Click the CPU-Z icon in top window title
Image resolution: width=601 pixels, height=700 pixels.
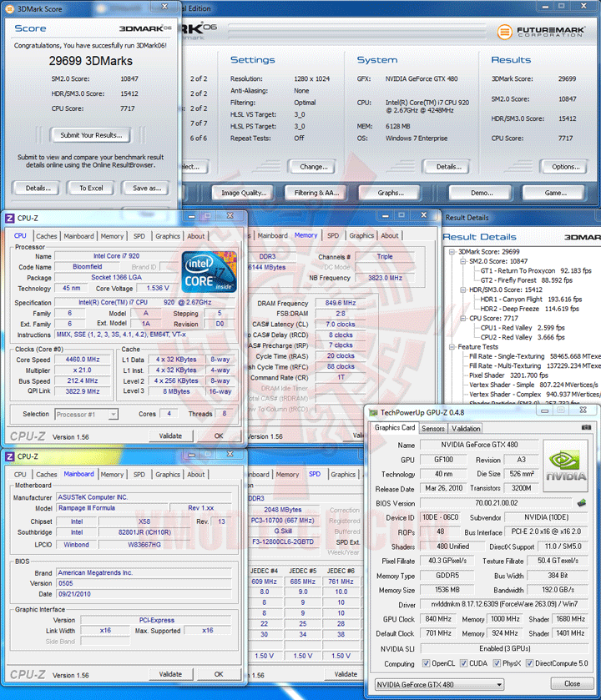[9, 219]
